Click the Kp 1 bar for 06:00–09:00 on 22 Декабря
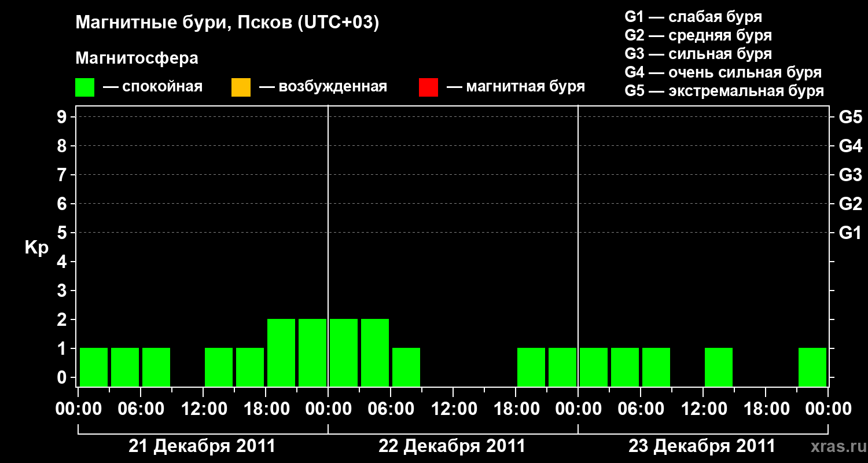868x463 pixels. tap(406, 367)
